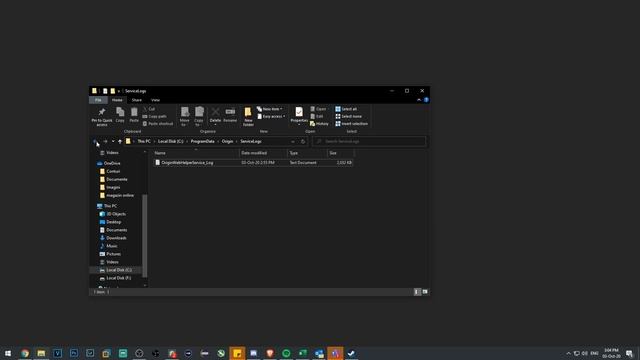Click Select none in the ribbon

click(x=349, y=116)
